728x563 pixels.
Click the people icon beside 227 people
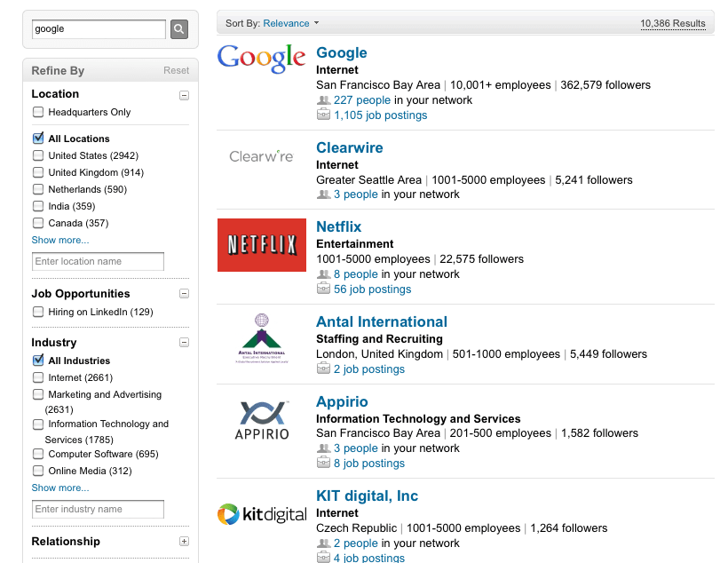pyautogui.click(x=323, y=100)
